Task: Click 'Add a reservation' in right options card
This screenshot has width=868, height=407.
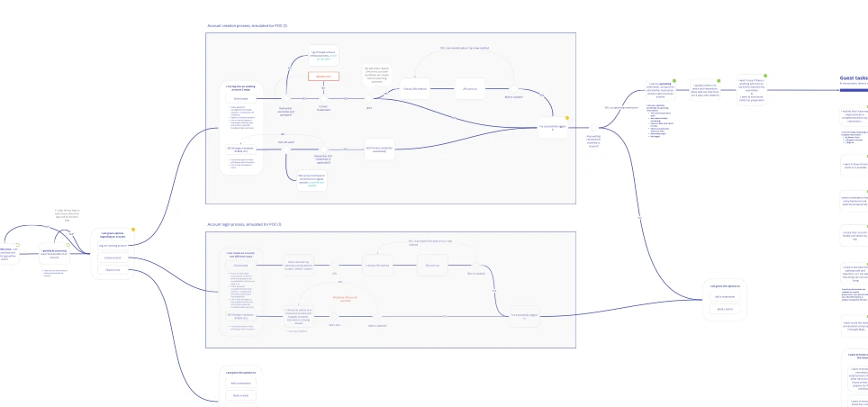Action: click(x=725, y=296)
